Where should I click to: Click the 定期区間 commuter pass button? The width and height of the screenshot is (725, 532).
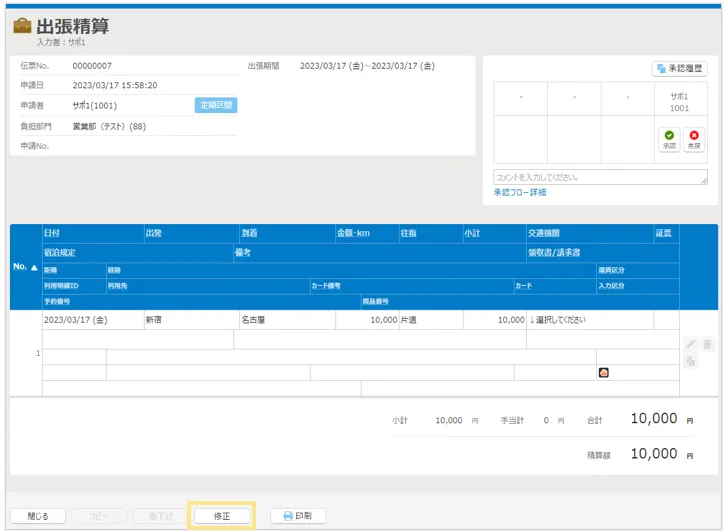[x=215, y=105]
